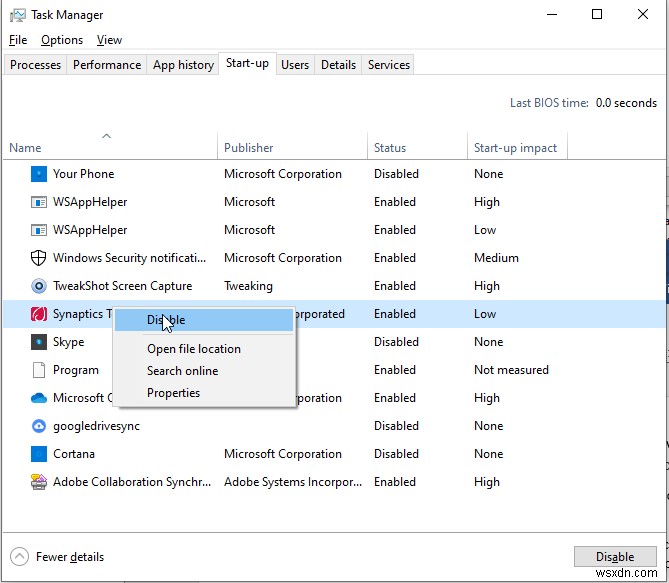
Task: Choose Disable in the context menu
Action: tap(204, 320)
